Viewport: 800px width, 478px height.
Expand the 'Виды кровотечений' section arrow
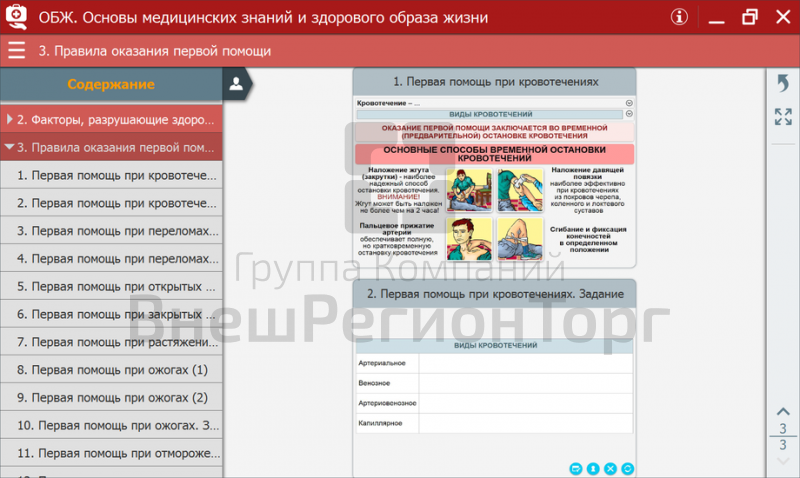pyautogui.click(x=629, y=115)
